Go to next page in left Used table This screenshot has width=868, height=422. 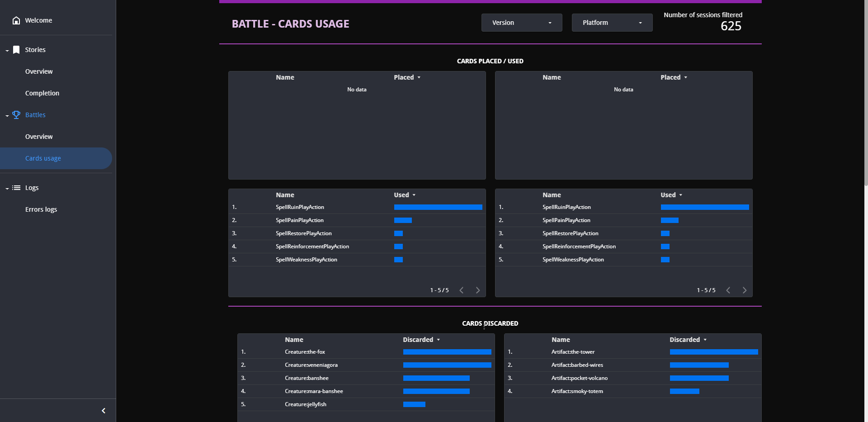click(478, 290)
